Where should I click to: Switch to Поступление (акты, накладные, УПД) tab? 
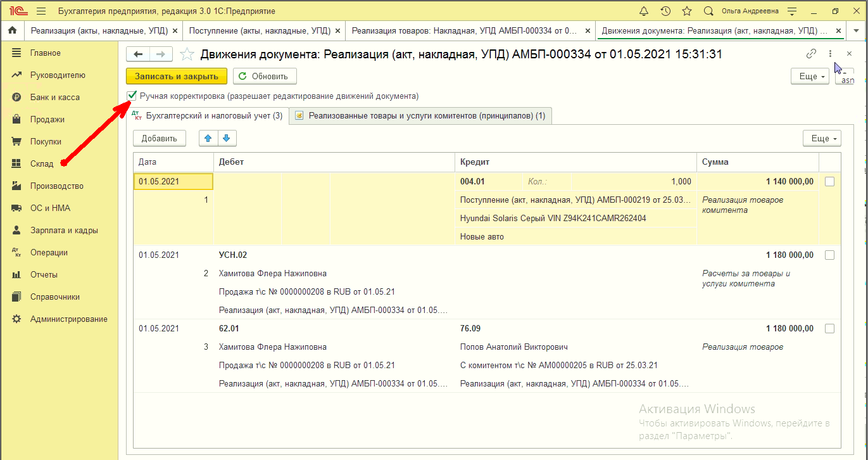pyautogui.click(x=258, y=30)
